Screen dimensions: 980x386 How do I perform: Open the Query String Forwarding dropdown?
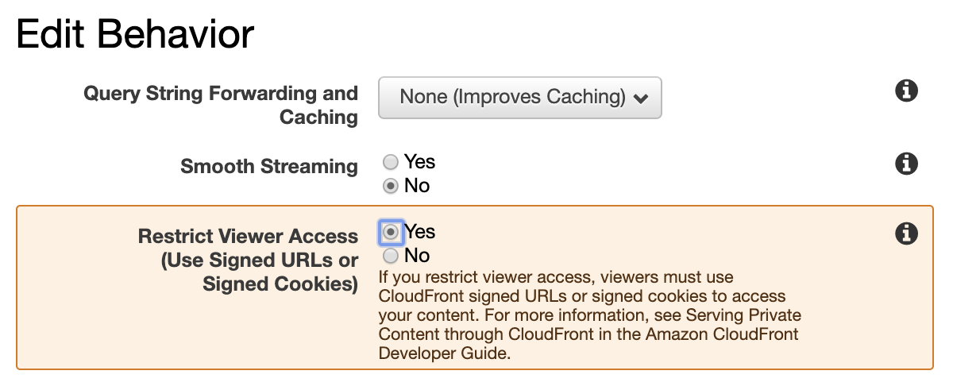[x=520, y=98]
